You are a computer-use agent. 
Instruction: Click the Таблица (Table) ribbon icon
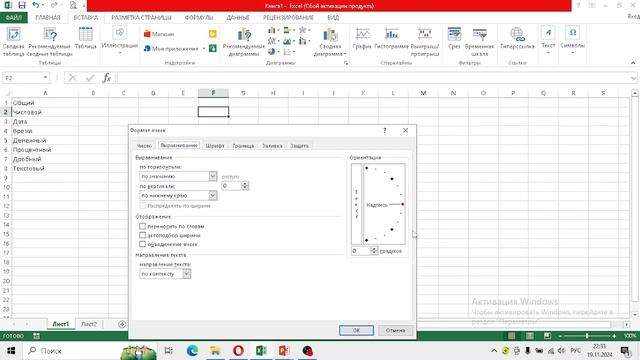[86, 38]
